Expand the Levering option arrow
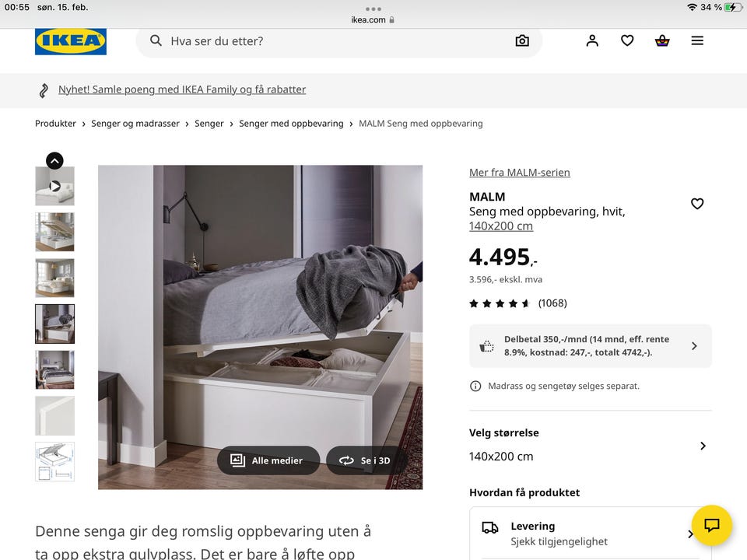The width and height of the screenshot is (747, 560). coord(689,534)
